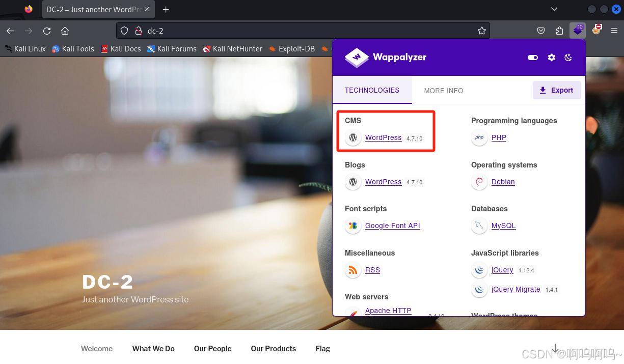624x364 pixels.
Task: Open the Kali Linux bookmark
Action: [x=25, y=49]
